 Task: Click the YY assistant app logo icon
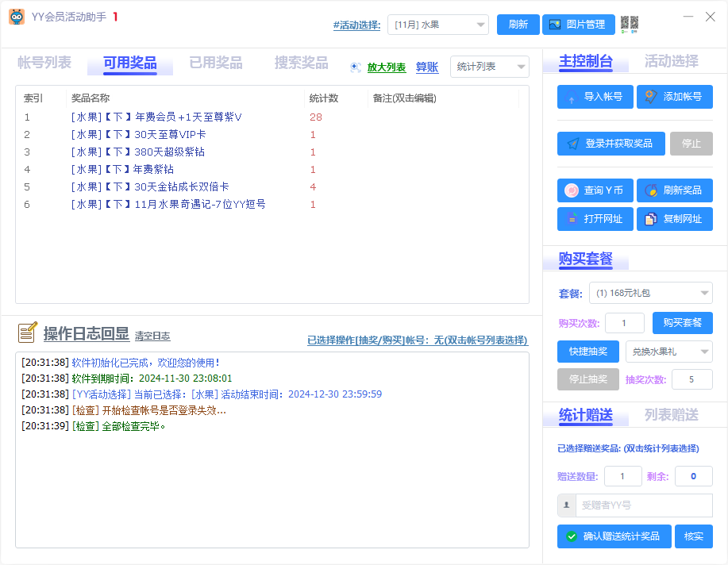click(x=17, y=17)
